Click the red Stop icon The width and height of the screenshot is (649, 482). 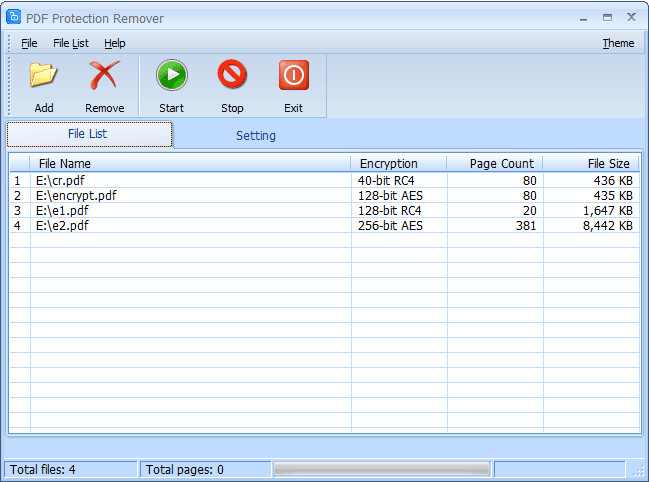click(x=232, y=74)
